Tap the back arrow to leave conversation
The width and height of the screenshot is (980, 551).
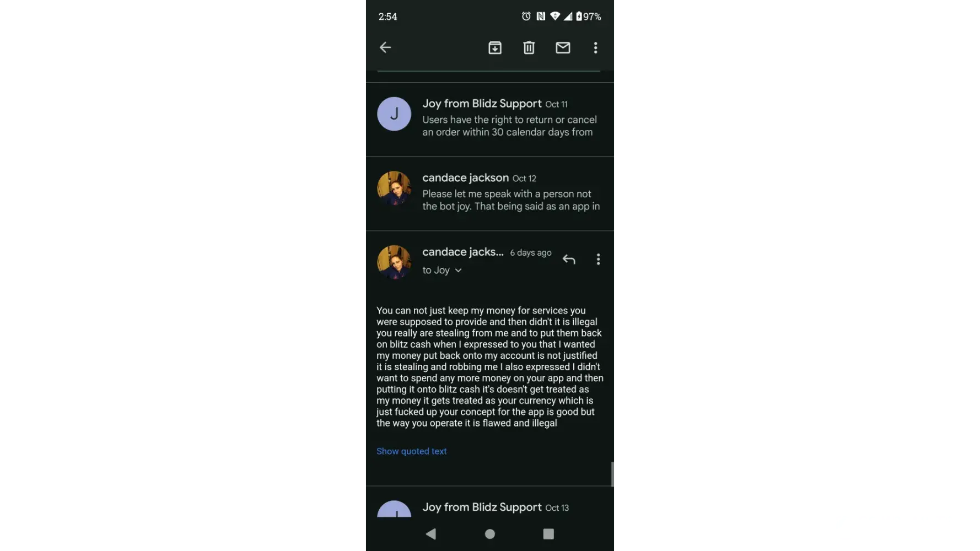[x=385, y=47]
